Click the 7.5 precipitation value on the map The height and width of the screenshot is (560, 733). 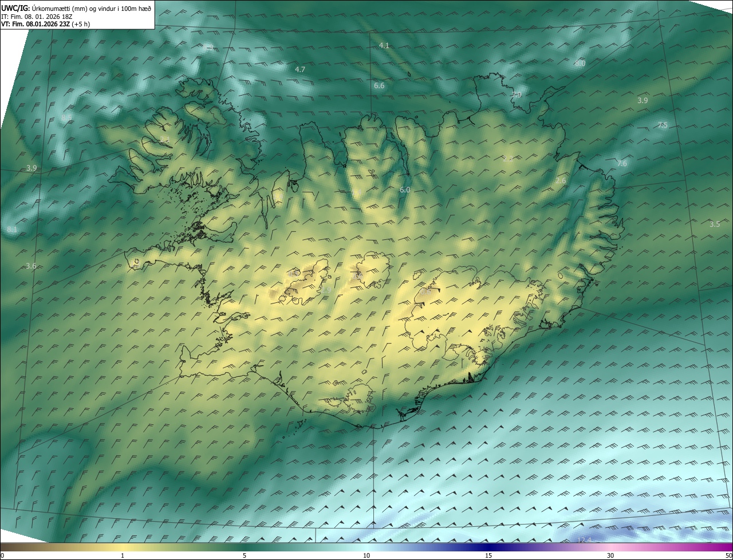[663, 125]
